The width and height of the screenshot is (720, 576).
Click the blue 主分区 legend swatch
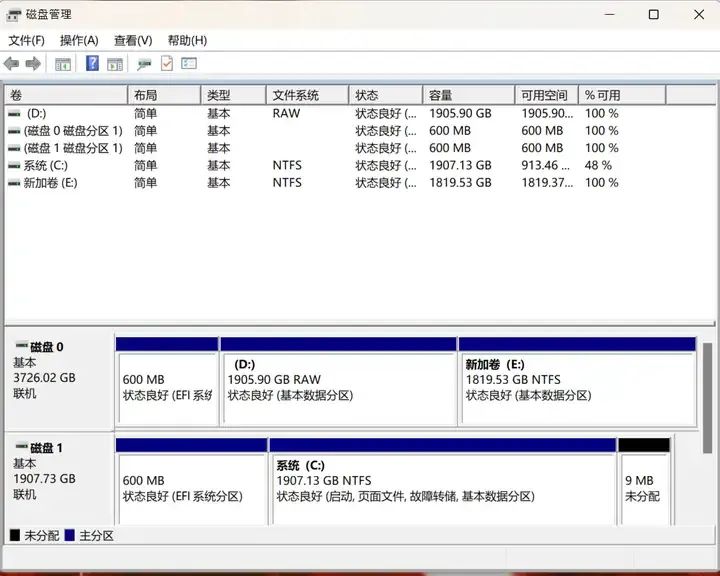click(70, 535)
